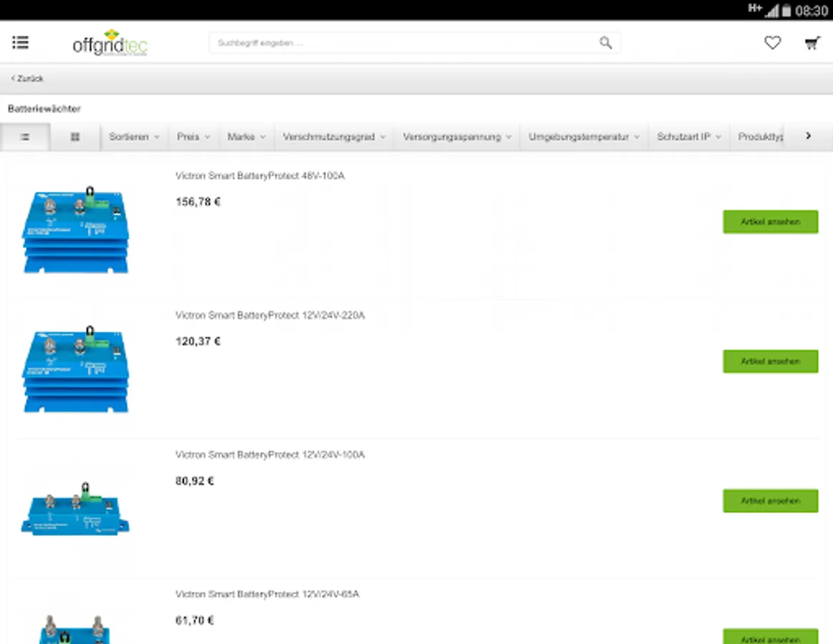Image resolution: width=833 pixels, height=644 pixels.
Task: Expand the Schutzart IP filter
Action: tap(688, 137)
